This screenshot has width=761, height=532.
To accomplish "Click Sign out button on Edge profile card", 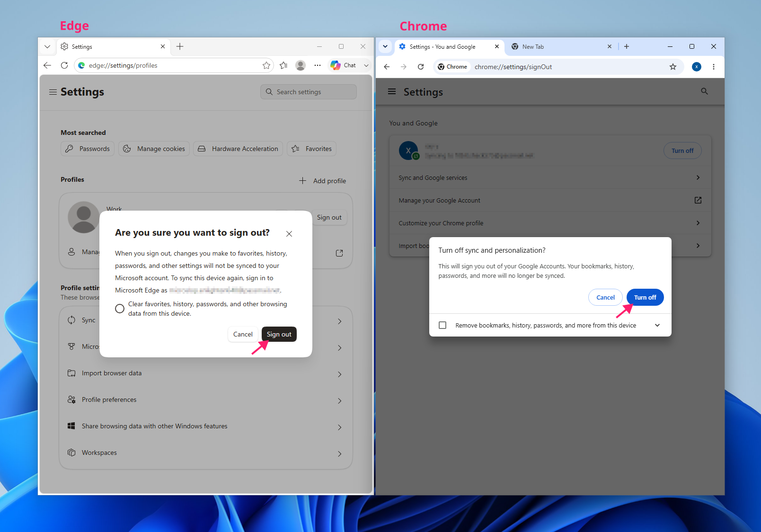I will [x=329, y=217].
